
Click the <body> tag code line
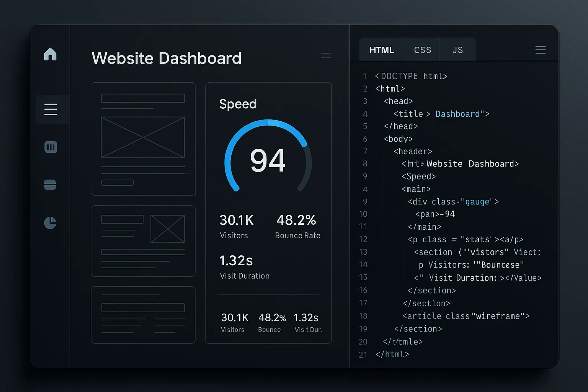pos(398,139)
